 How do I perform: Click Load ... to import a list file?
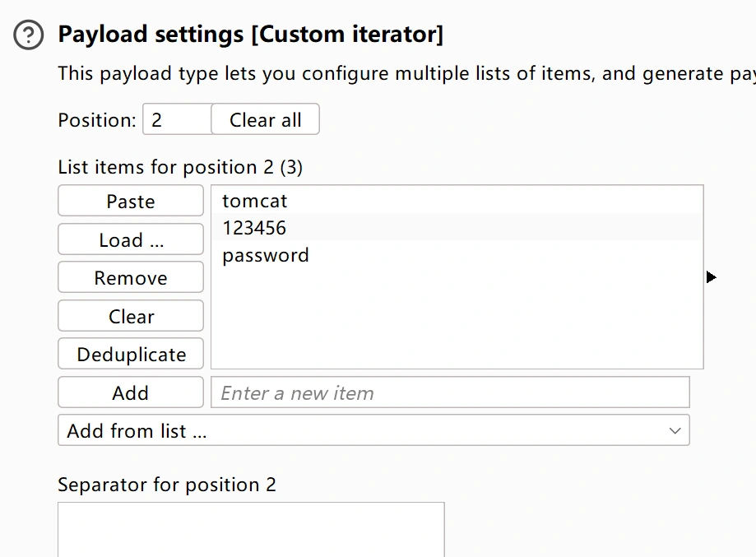(x=131, y=240)
